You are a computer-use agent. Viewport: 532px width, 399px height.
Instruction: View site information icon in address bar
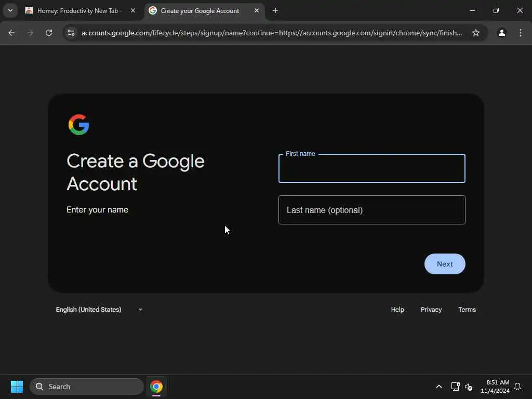(x=71, y=33)
